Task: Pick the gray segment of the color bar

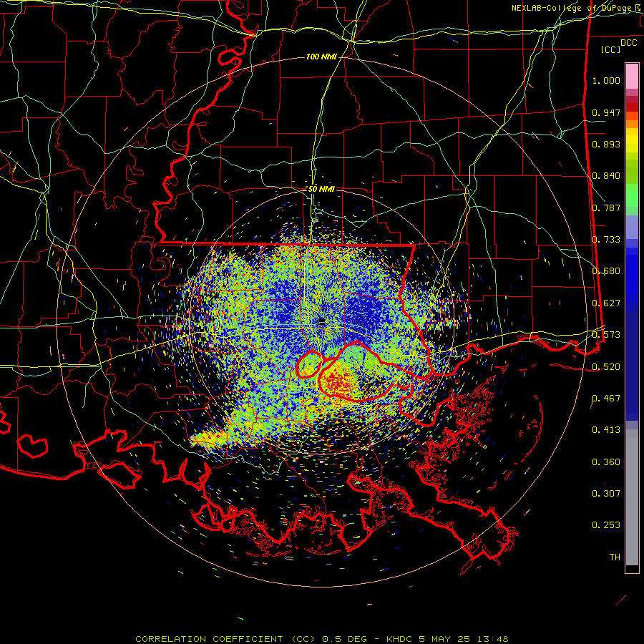Action: 632,497
